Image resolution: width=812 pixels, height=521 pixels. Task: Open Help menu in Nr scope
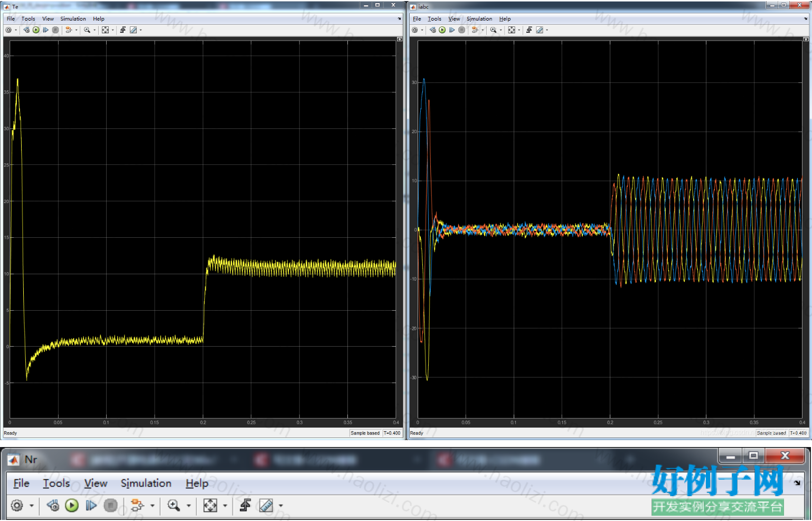pos(197,483)
